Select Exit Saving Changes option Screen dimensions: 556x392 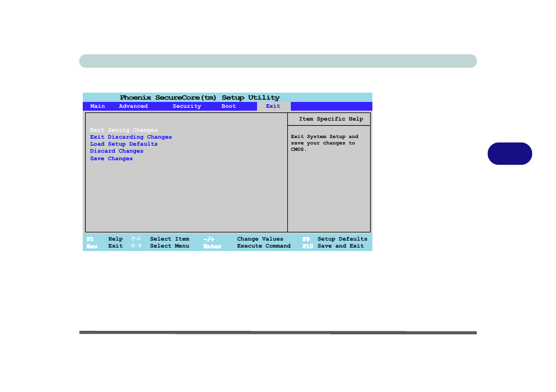(x=124, y=130)
